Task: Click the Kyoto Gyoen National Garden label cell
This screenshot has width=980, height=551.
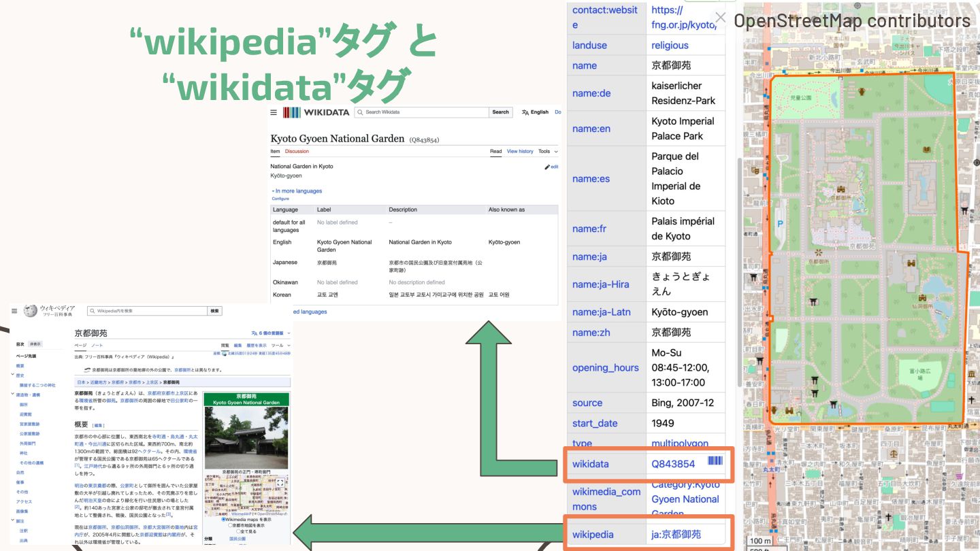Action: tap(344, 246)
